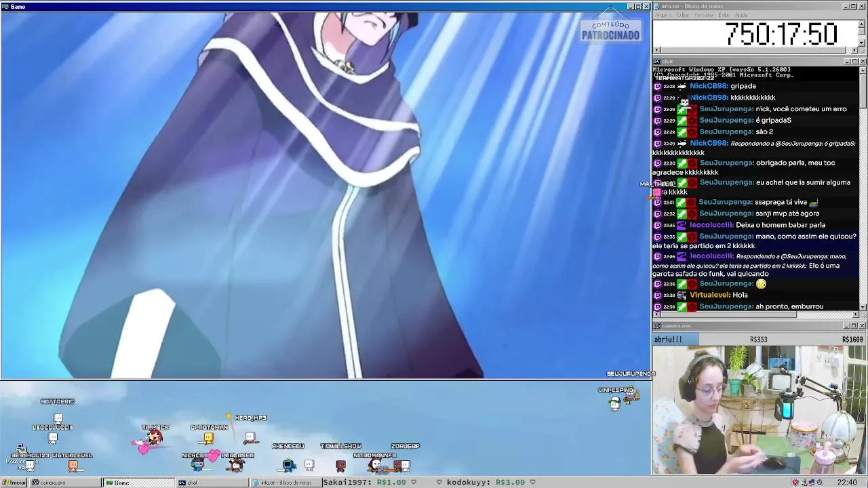Click the webcam video in camera.exe window

pos(759,410)
